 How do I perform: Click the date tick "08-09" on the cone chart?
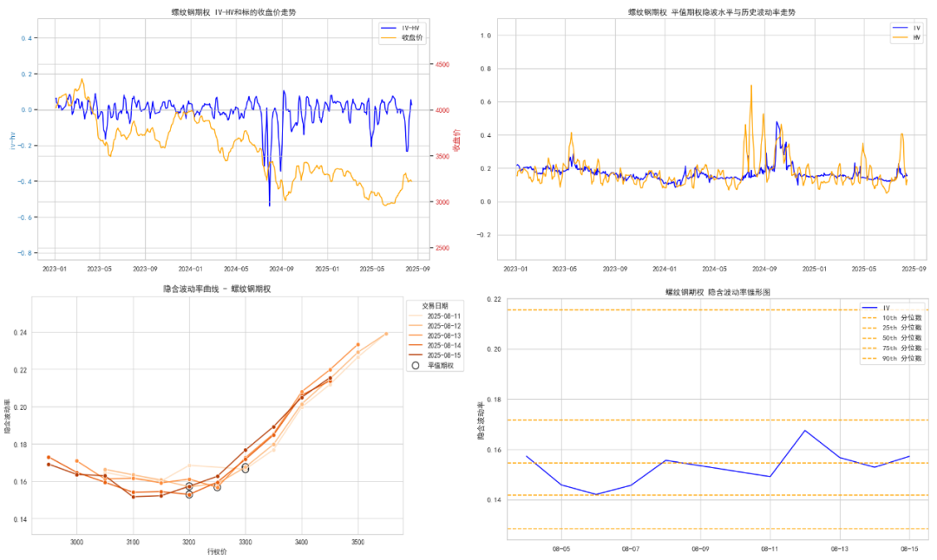[x=700, y=549]
